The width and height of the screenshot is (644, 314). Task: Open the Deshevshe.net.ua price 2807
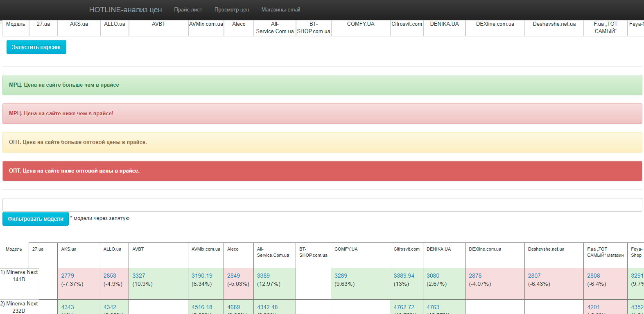(534, 276)
